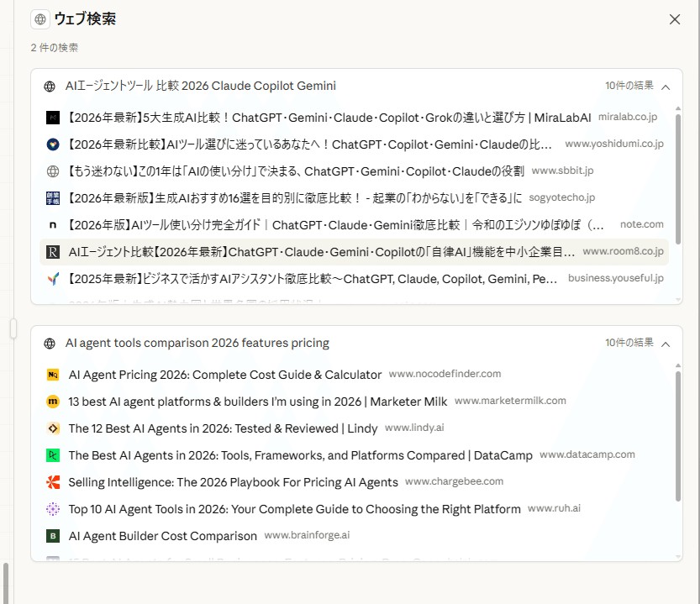Click the www.ruh.ai domain text
700x604 pixels.
tap(554, 508)
